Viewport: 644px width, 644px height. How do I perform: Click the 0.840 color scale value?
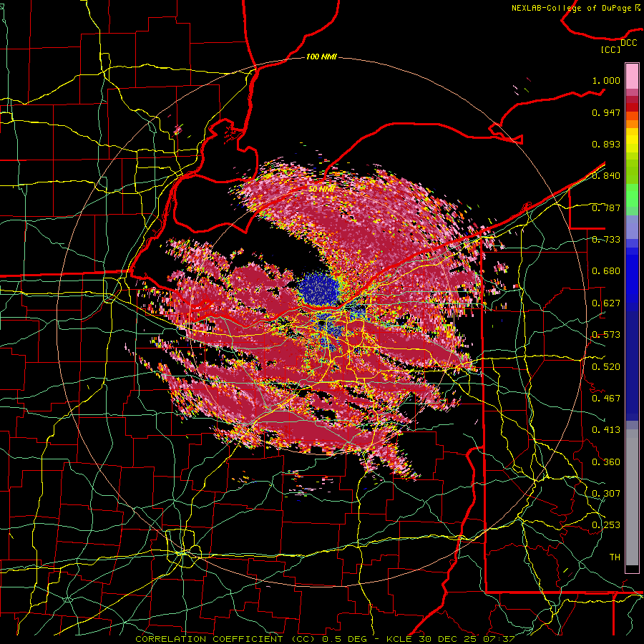[x=606, y=176]
